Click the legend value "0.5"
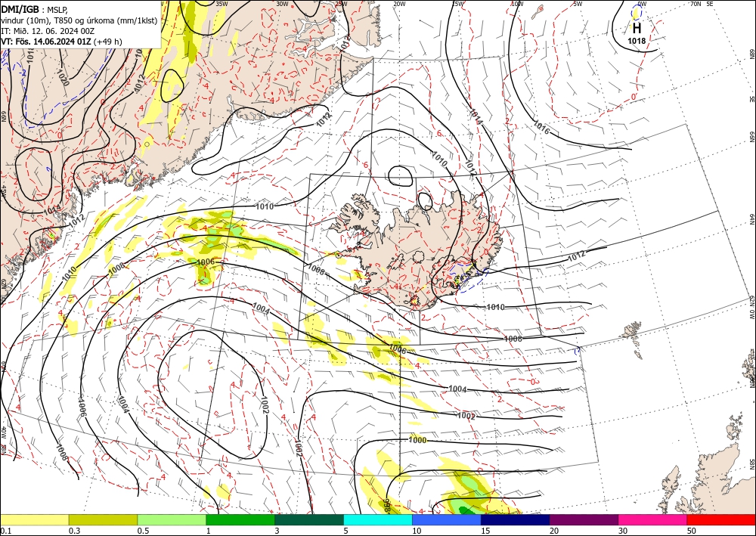Screen dimensions: 756x536 coord(143,531)
